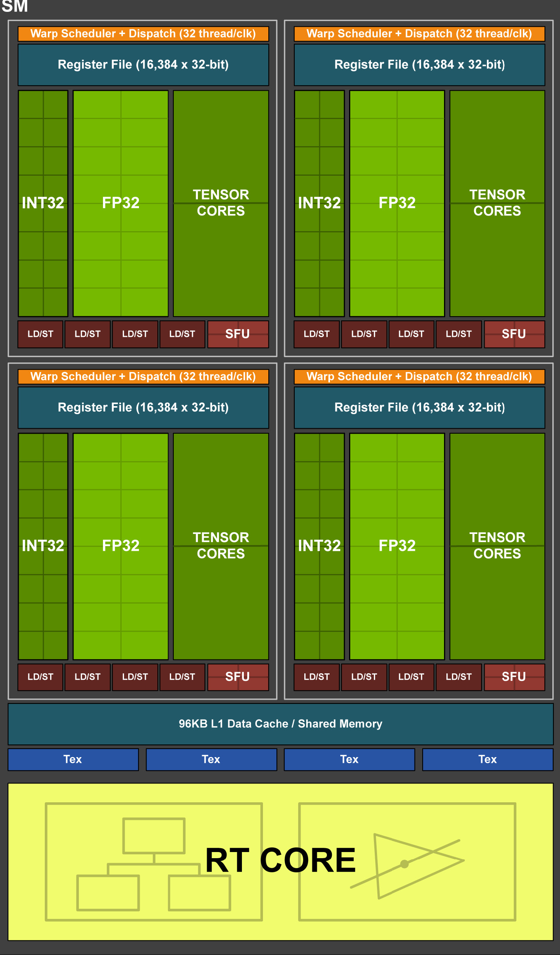The image size is (560, 955).
Task: Click the upper-left partition's Warp Scheduler bar
Action: [x=143, y=34]
